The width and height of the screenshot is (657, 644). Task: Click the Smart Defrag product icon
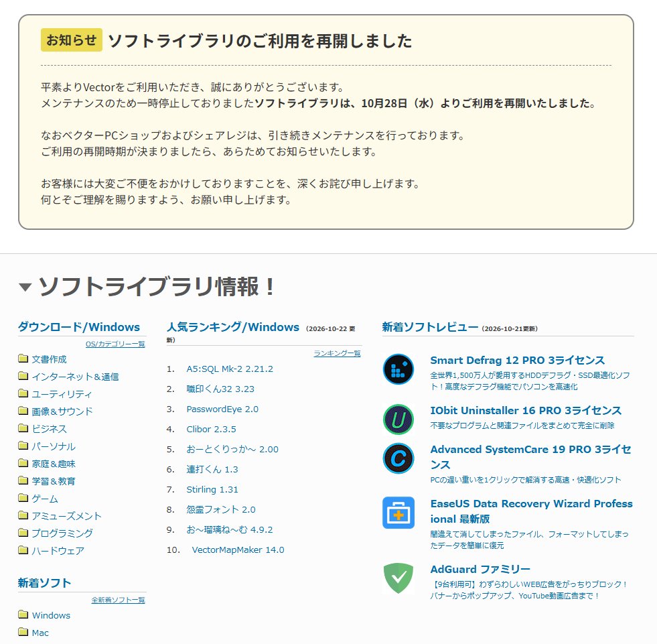[398, 369]
